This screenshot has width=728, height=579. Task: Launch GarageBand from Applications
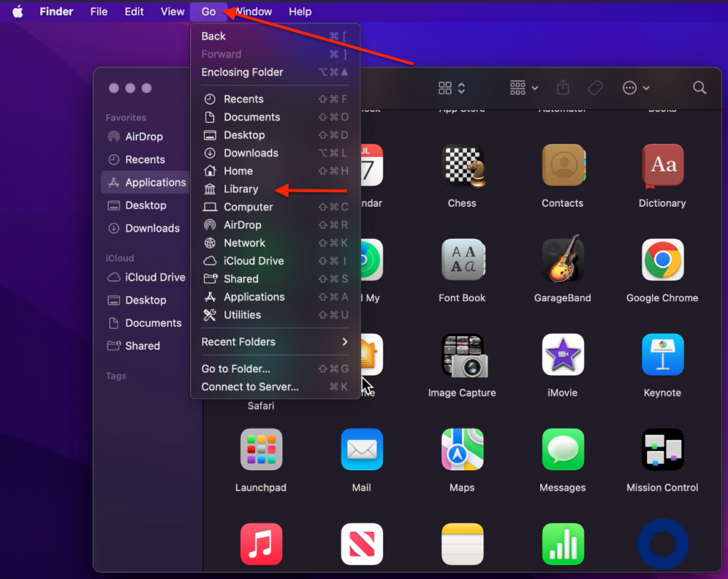[563, 259]
